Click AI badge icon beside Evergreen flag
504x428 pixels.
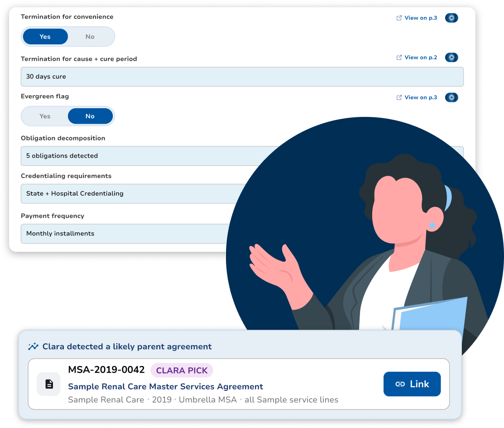coord(451,97)
